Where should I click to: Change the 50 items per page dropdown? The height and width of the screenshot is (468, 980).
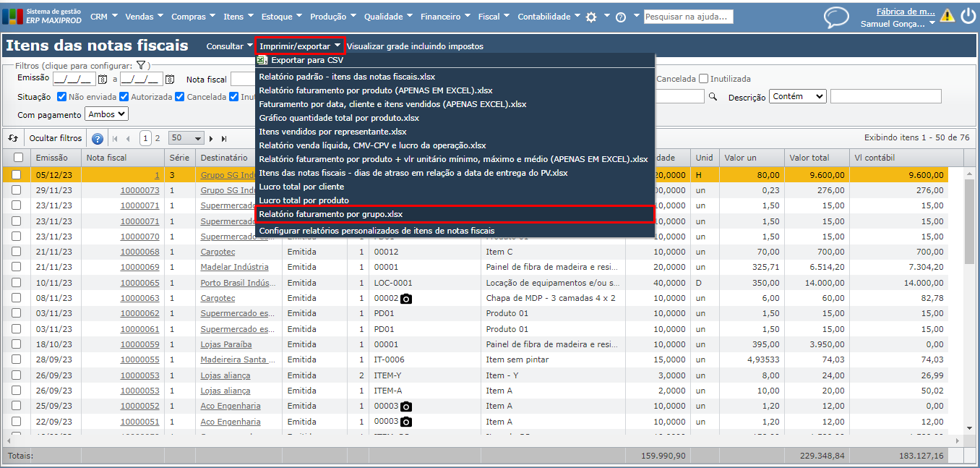click(x=186, y=138)
